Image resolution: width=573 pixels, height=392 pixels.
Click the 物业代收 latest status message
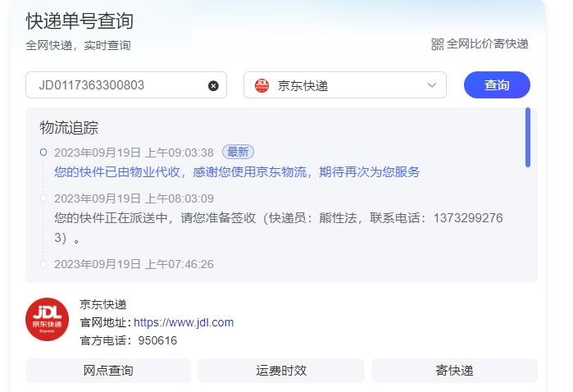point(237,171)
